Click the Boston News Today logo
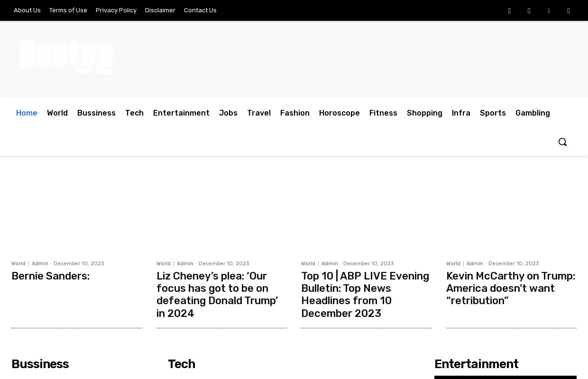The image size is (588, 379). point(66,57)
